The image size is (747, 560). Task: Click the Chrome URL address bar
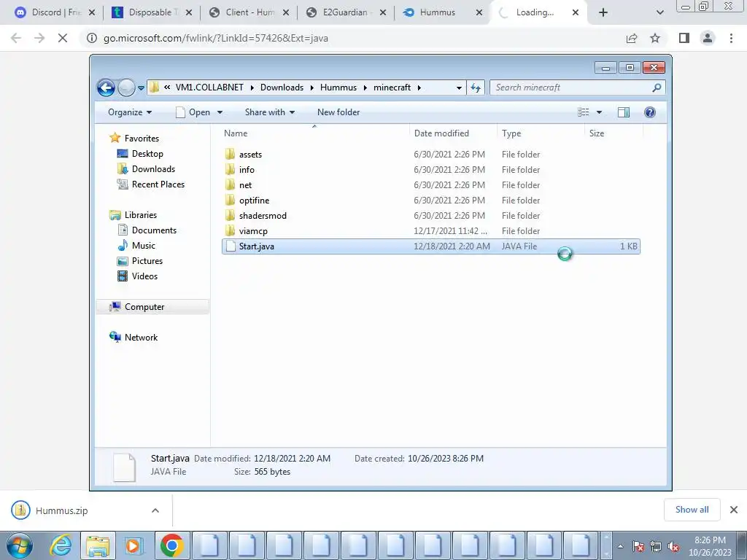pyautogui.click(x=352, y=38)
